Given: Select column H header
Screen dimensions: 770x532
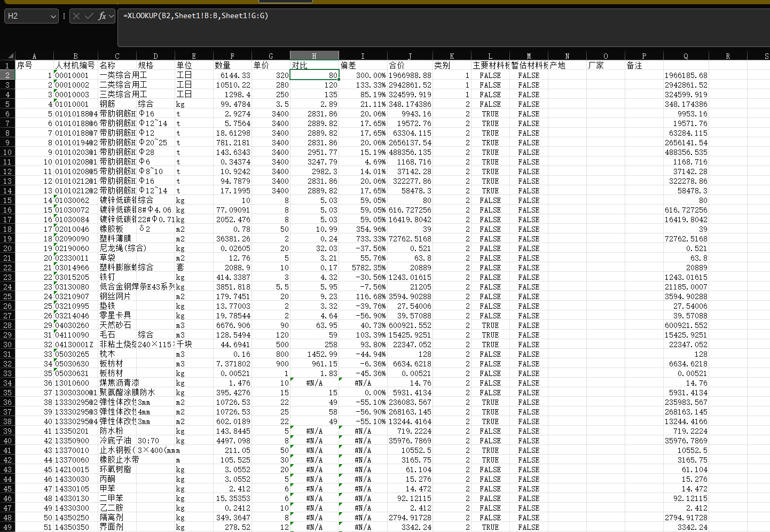Looking at the screenshot, I should pyautogui.click(x=315, y=56).
